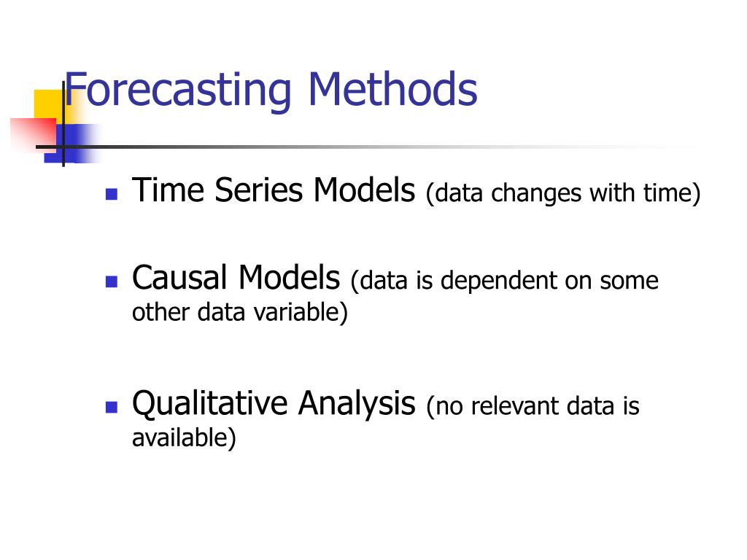747x560 pixels.
Task: Click the yellow decorative square
Action: click(x=50, y=107)
